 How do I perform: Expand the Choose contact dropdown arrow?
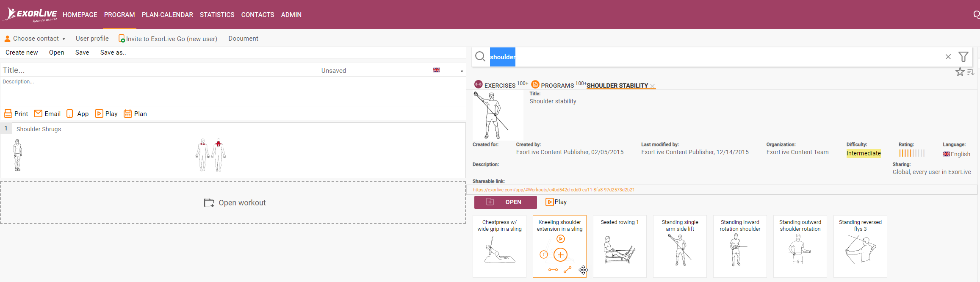pos(64,39)
